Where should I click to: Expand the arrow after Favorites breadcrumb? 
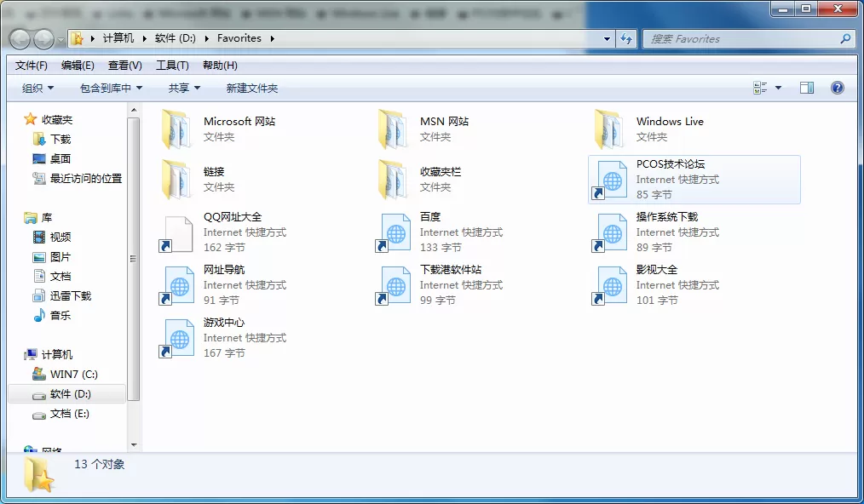coord(272,38)
